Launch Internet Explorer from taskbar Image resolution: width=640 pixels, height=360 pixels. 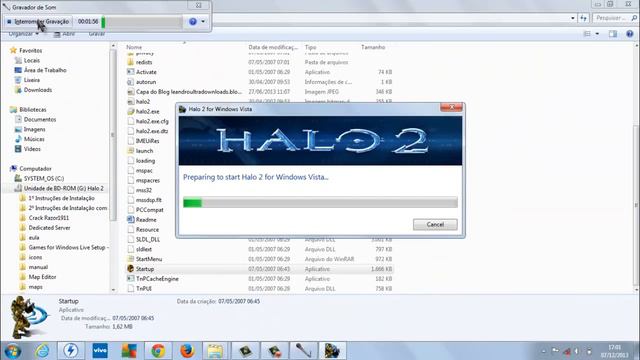pyautogui.click(x=42, y=351)
